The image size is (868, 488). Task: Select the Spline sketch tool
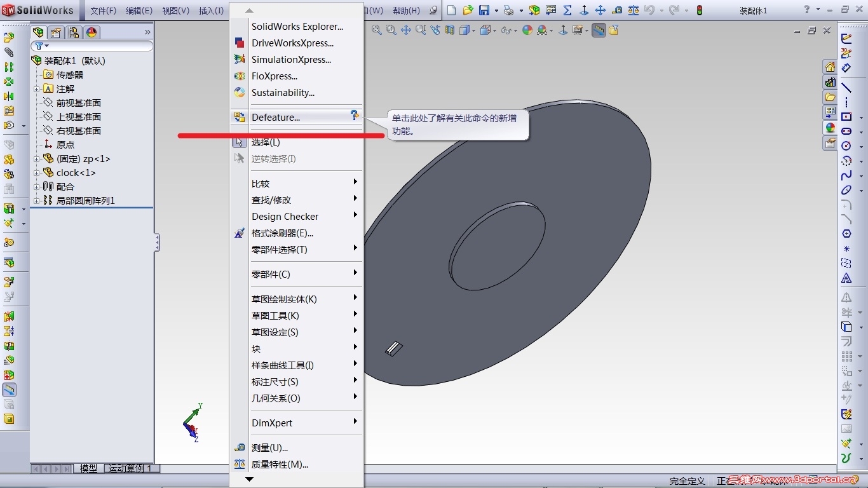[846, 175]
